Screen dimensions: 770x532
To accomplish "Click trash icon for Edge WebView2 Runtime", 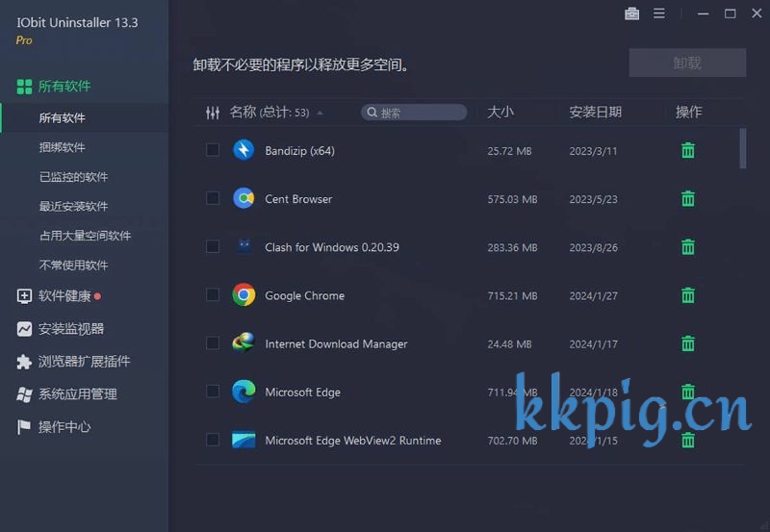I will [x=688, y=441].
